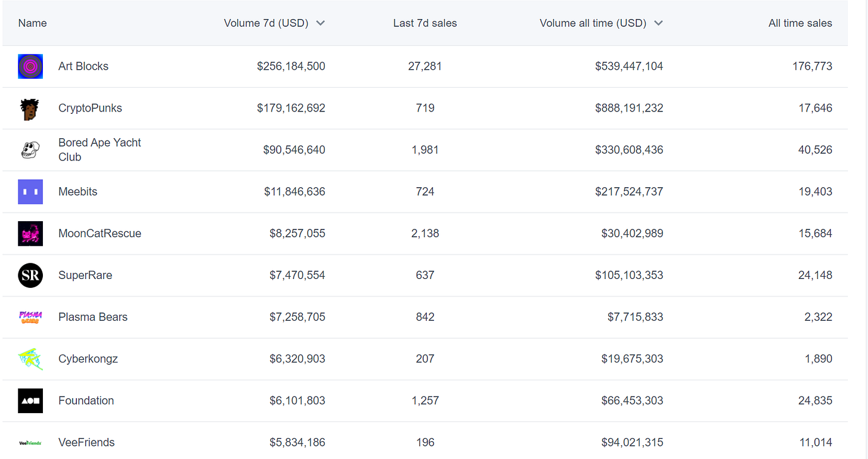
Task: Select the $7,715,833 all time volume
Action: point(635,317)
